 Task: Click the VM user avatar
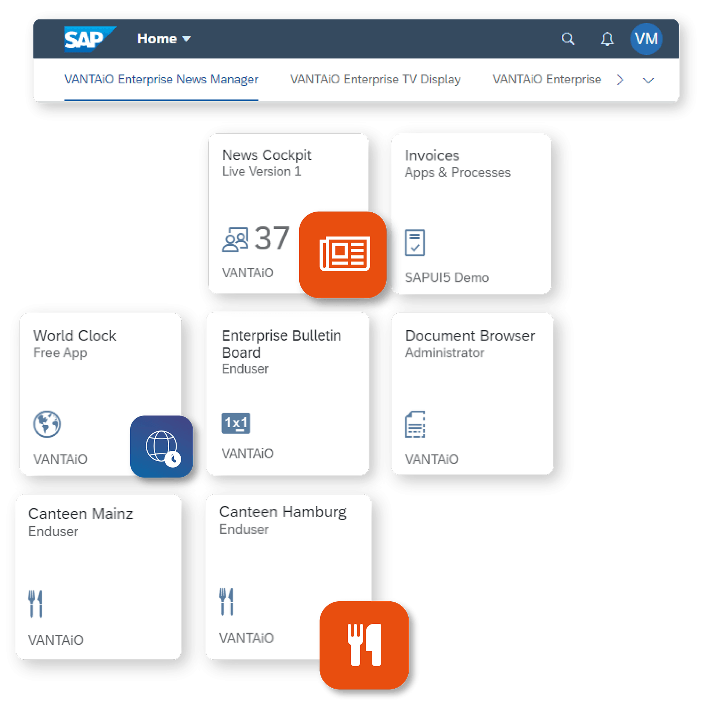(x=646, y=39)
